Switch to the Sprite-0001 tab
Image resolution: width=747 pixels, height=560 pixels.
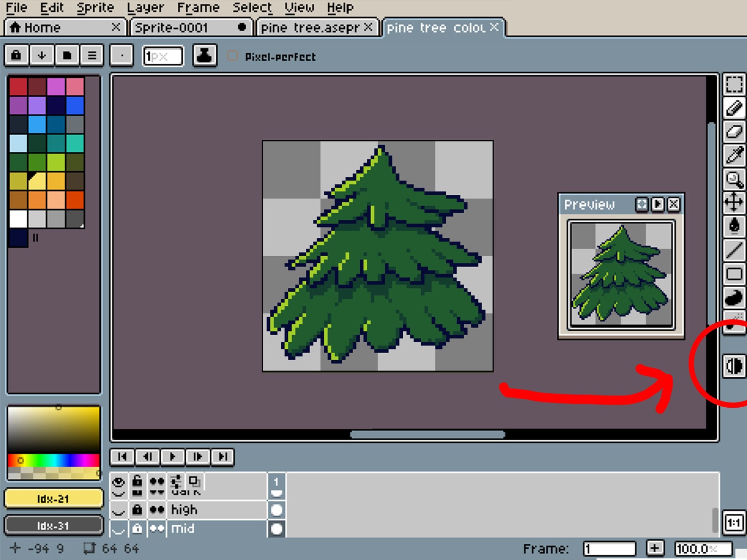(171, 28)
